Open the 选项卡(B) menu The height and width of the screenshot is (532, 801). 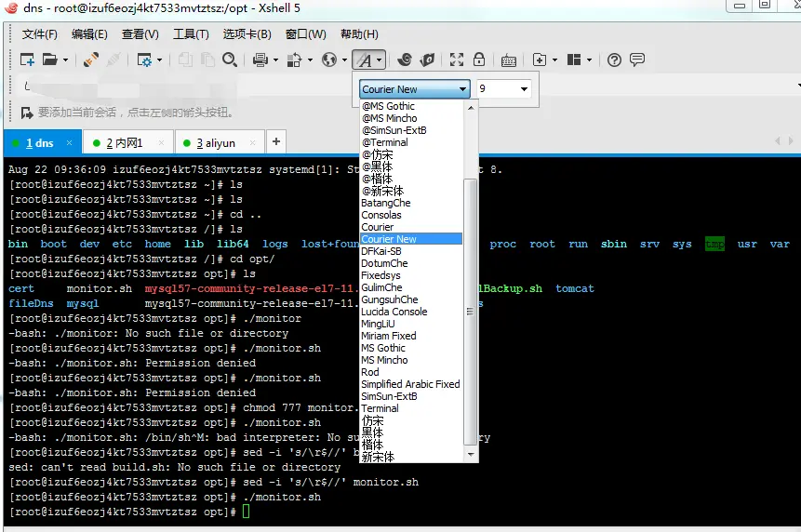(x=247, y=34)
